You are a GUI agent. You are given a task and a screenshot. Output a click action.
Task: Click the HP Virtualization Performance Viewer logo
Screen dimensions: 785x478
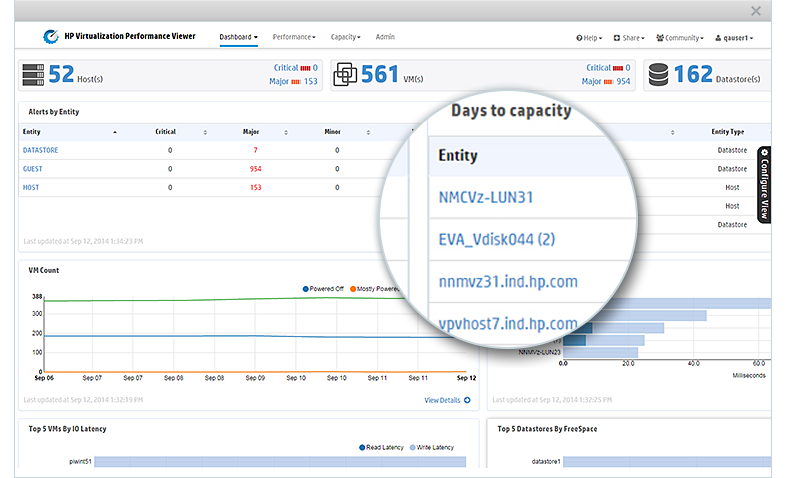(x=50, y=37)
